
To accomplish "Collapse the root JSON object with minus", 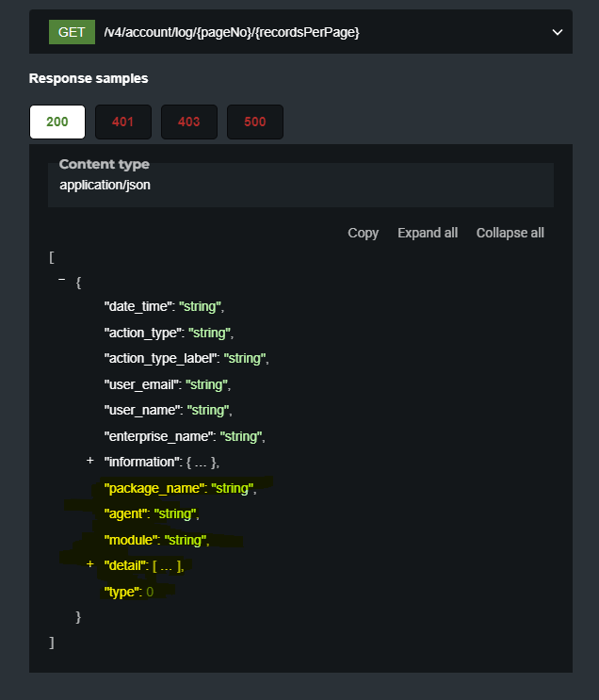I will [62, 281].
